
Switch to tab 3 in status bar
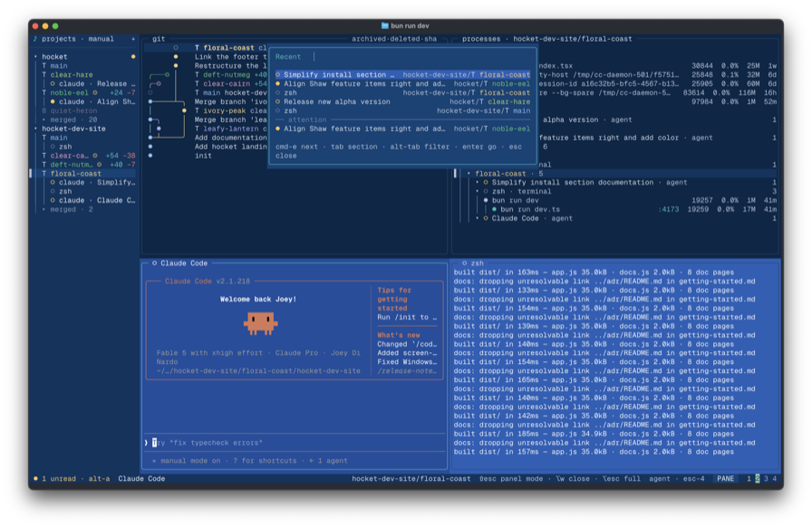[766, 478]
